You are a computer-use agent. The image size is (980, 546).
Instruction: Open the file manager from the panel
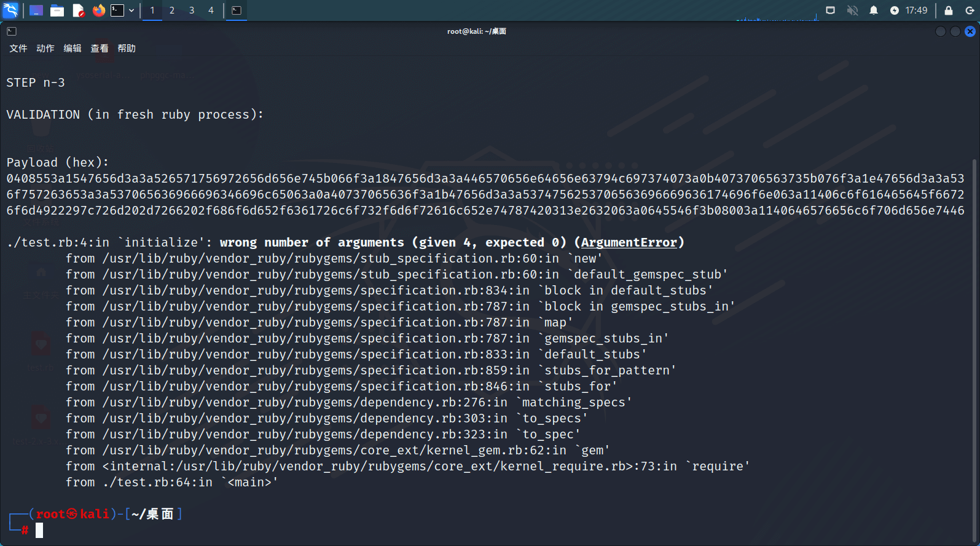(57, 10)
